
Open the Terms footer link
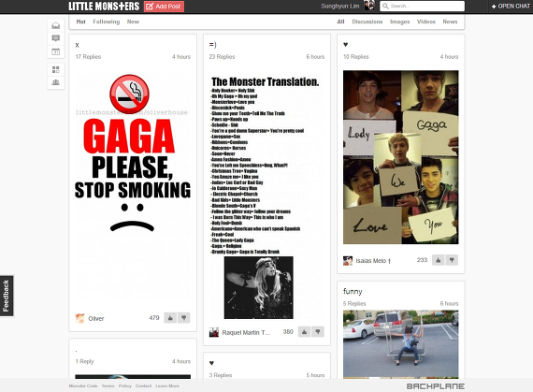(x=108, y=385)
